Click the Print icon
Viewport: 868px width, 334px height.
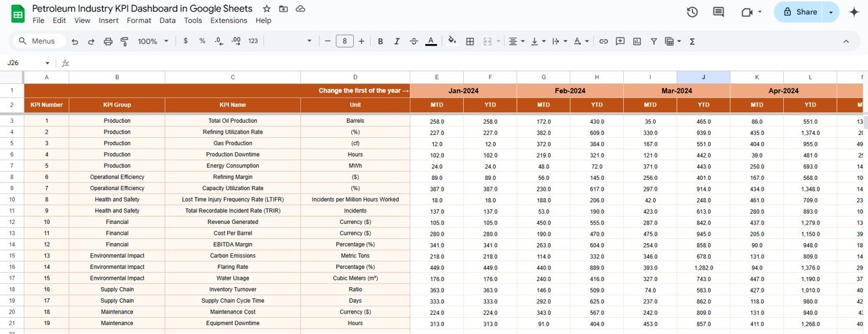[x=108, y=41]
